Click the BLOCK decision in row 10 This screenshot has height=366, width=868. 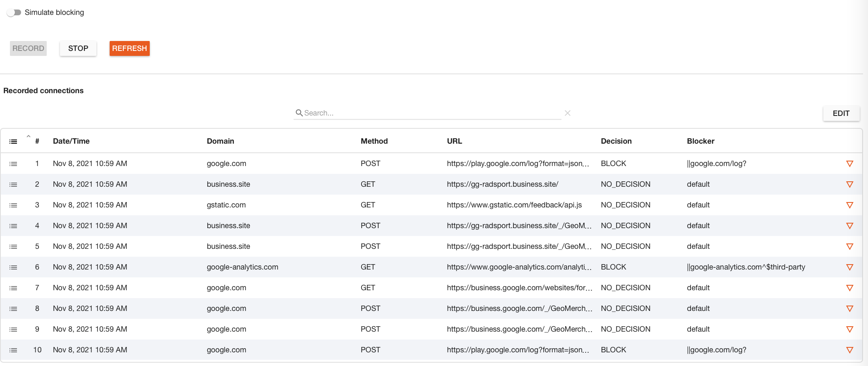[614, 350]
